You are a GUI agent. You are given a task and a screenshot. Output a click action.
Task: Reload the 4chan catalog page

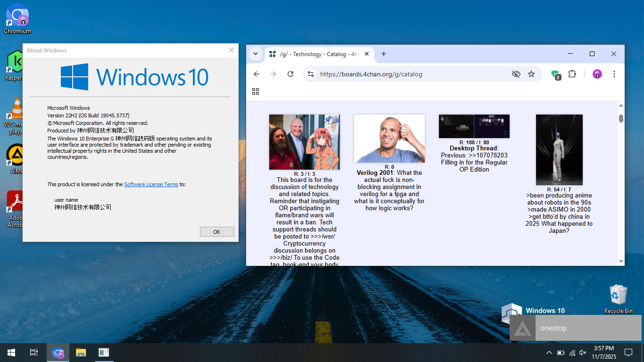290,74
